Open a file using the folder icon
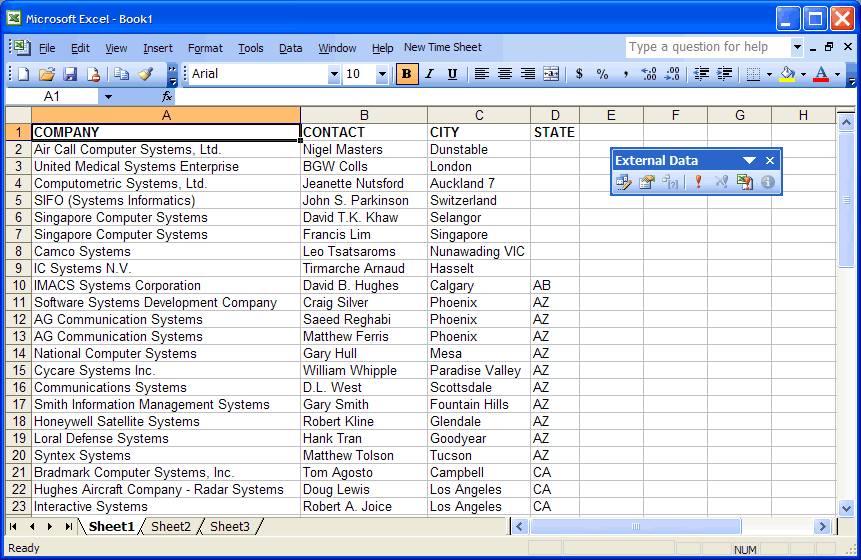861x560 pixels. pos(47,74)
